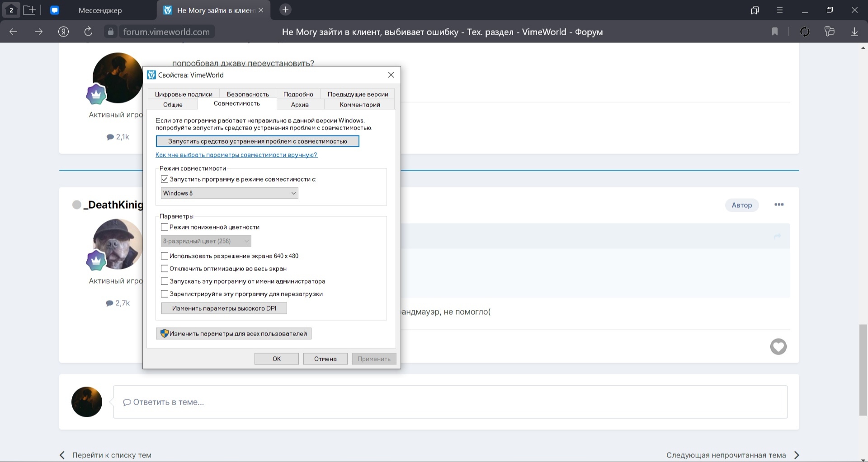Check run this program as administrator
868x462 pixels.
(x=165, y=281)
